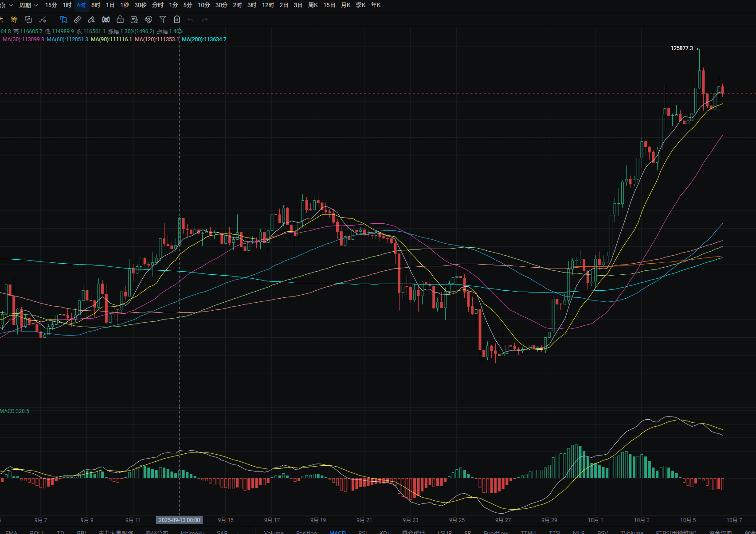Click the trash can delete icon
Viewport: 756px width, 534px height.
click(x=177, y=19)
